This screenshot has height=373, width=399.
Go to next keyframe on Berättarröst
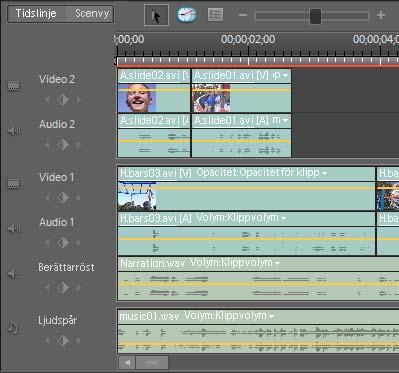point(78,287)
